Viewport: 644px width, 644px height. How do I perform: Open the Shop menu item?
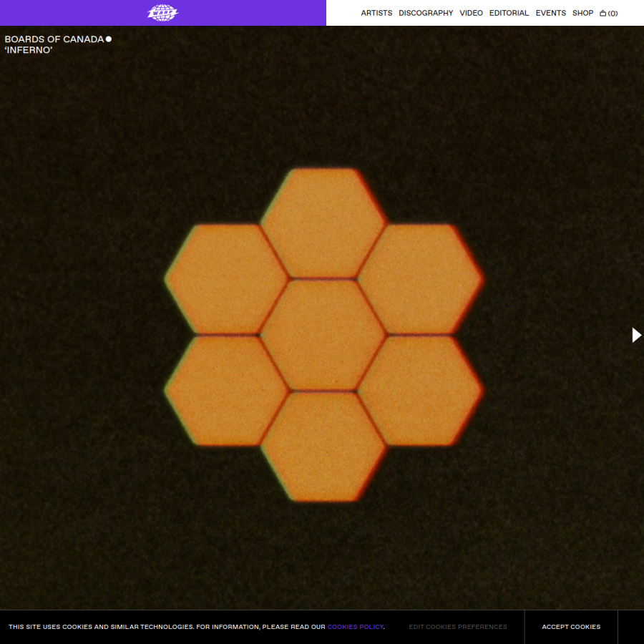coord(582,13)
